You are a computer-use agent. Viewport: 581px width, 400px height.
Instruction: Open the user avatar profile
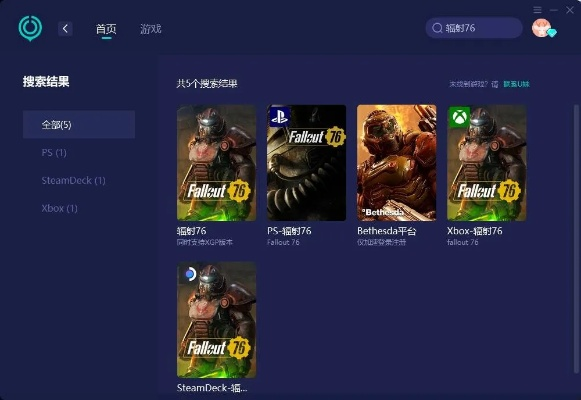[x=542, y=28]
